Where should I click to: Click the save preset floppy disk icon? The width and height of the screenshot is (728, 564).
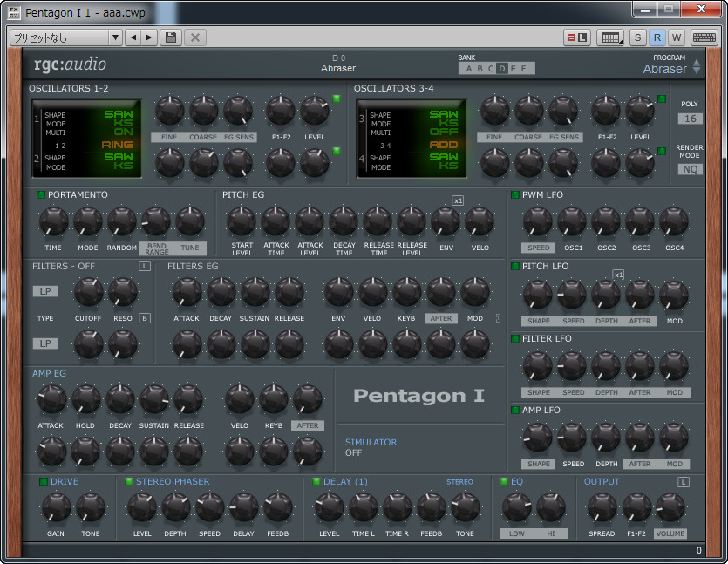point(171,37)
